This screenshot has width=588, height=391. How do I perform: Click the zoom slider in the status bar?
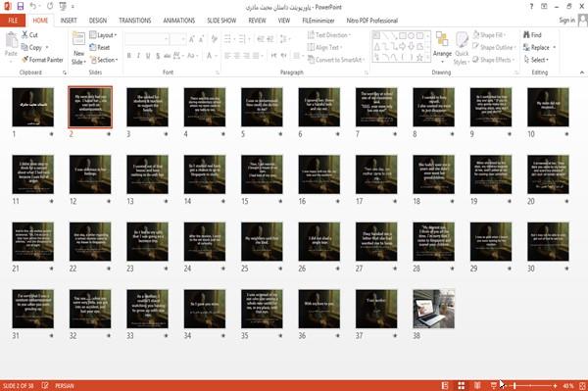531,385
